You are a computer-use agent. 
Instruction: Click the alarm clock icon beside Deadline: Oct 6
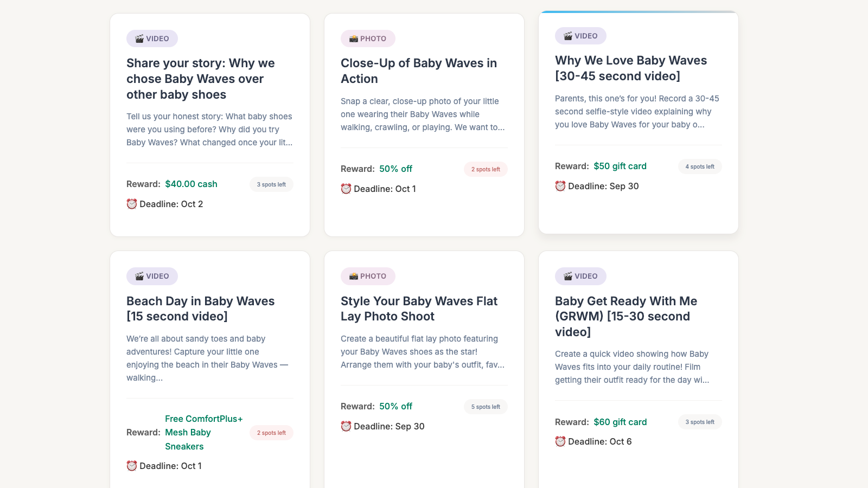(560, 441)
